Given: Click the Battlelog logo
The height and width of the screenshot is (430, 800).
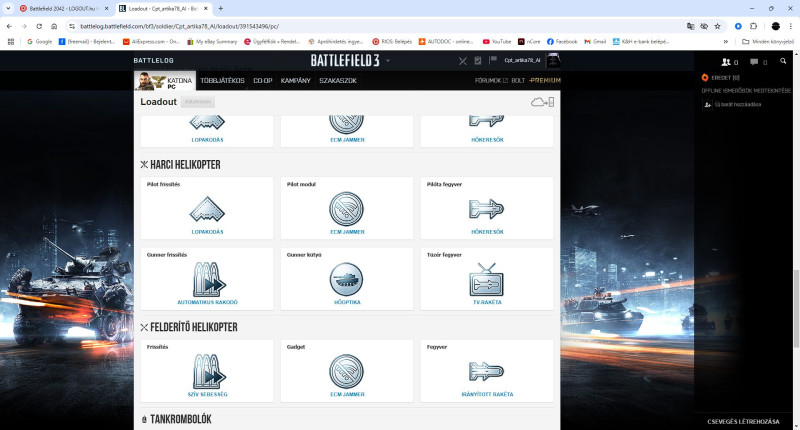Looking at the screenshot, I should click(x=154, y=61).
